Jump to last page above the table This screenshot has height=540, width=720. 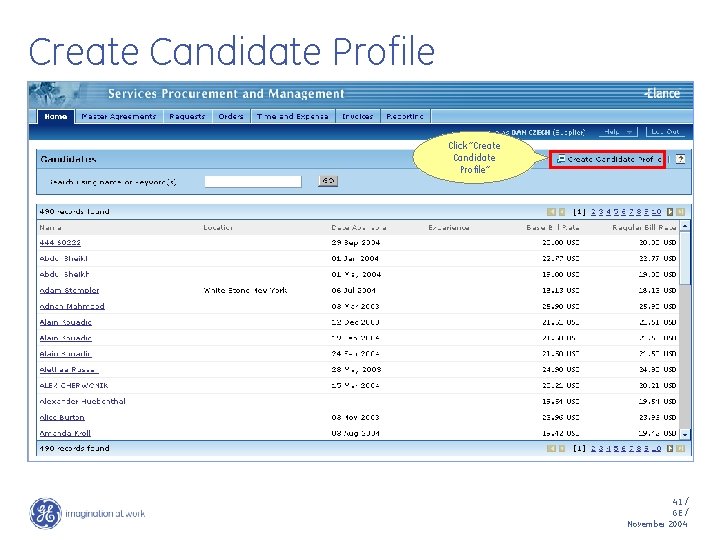[681, 212]
